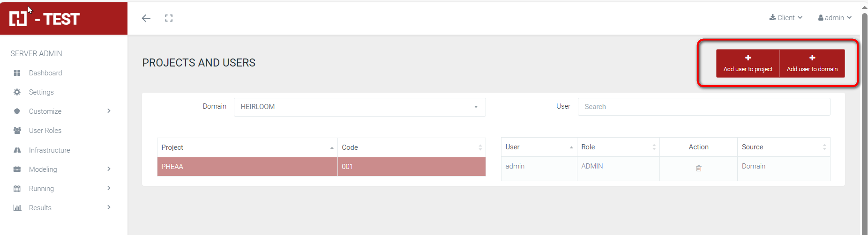Click the logo in the header
Image resolution: width=868 pixels, height=235 pixels.
click(45, 19)
